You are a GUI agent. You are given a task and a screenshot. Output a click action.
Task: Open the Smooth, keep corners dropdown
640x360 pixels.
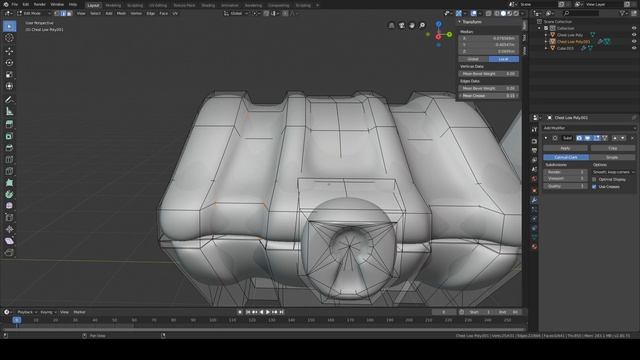613,172
